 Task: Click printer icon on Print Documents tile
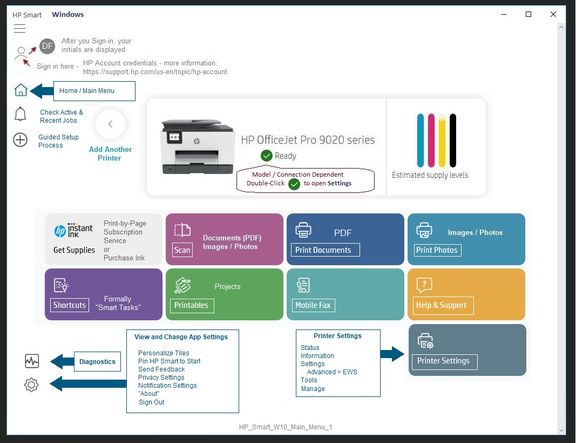[x=303, y=230]
